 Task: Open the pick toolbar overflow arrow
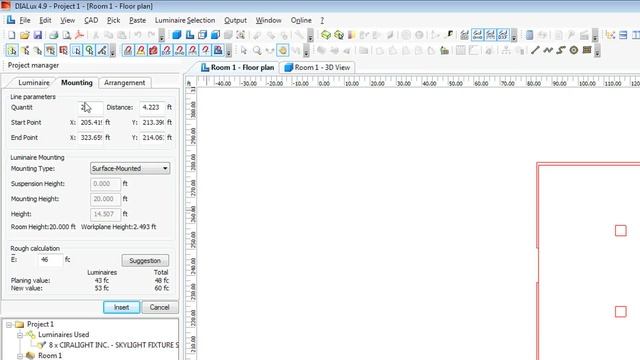click(229, 51)
